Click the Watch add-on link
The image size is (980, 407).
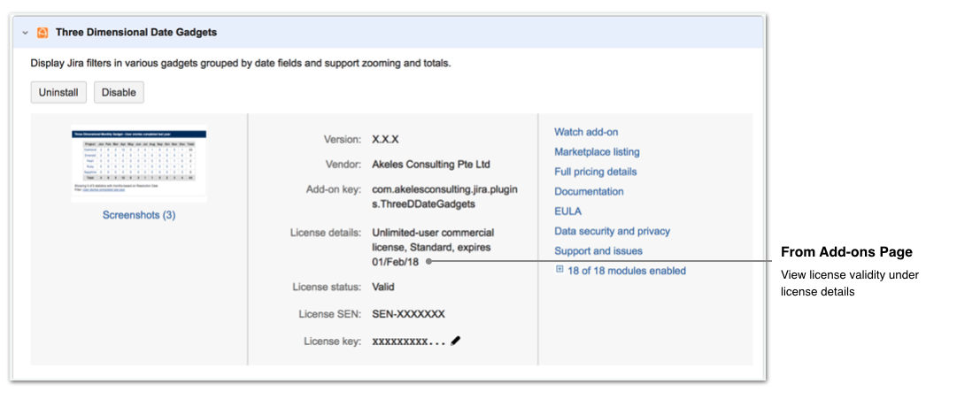[x=586, y=132]
